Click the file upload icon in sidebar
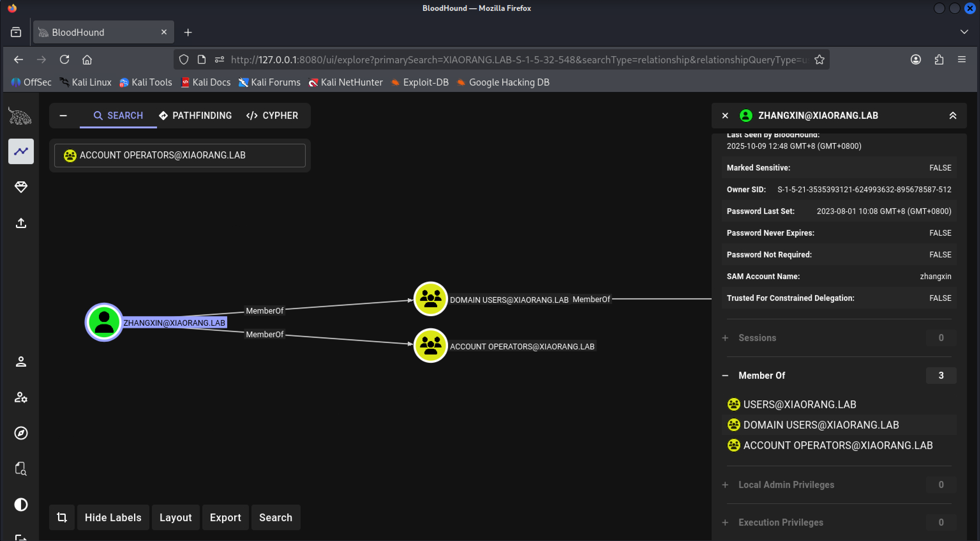Screen dimensions: 980x541 21,223
